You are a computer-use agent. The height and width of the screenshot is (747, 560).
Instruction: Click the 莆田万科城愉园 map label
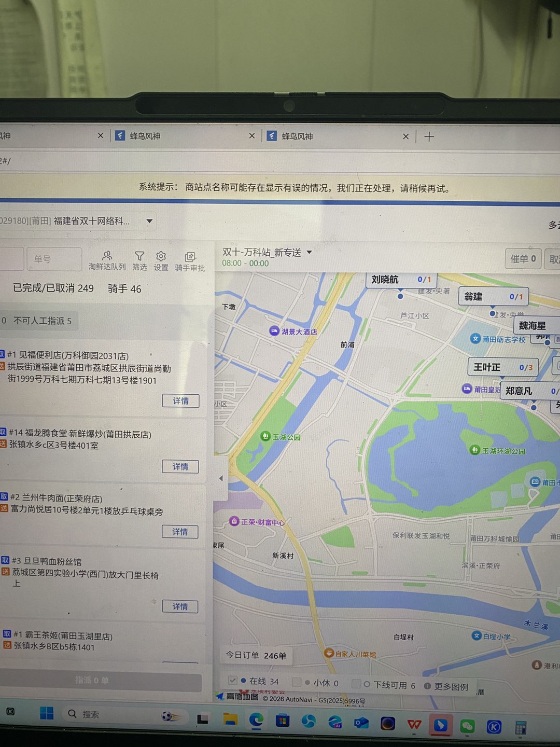tap(495, 538)
